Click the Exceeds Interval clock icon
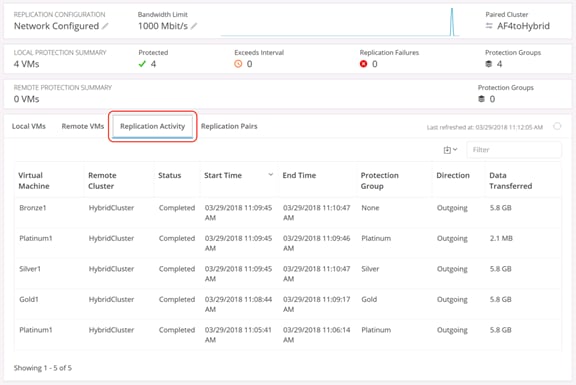576x385 pixels. 238,64
